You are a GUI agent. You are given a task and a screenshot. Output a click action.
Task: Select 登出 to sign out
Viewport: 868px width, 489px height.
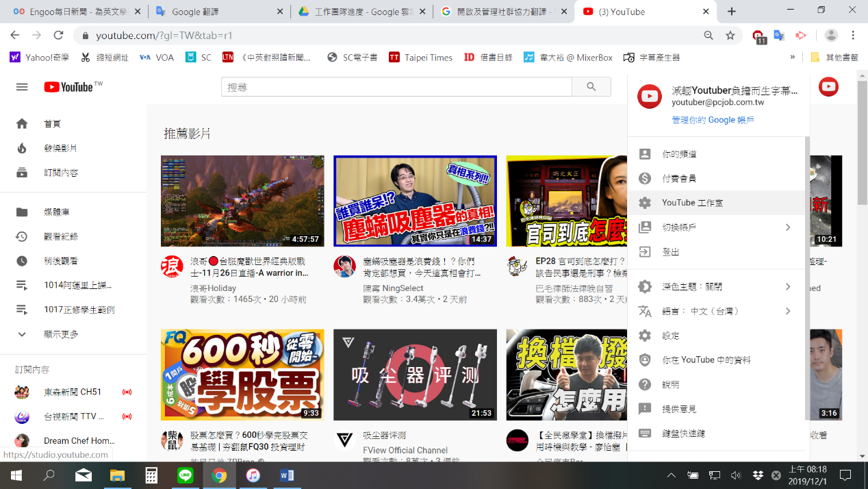click(x=716, y=252)
